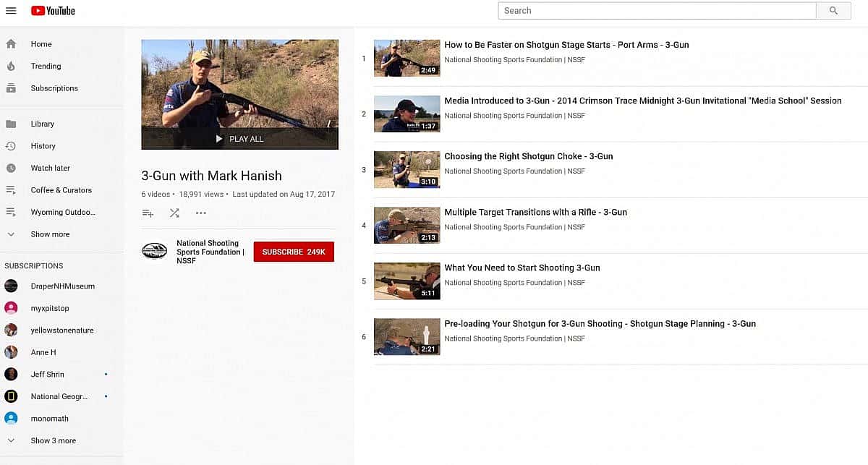This screenshot has height=465, width=868.
Task: Click into the Search input field
Action: coord(656,11)
